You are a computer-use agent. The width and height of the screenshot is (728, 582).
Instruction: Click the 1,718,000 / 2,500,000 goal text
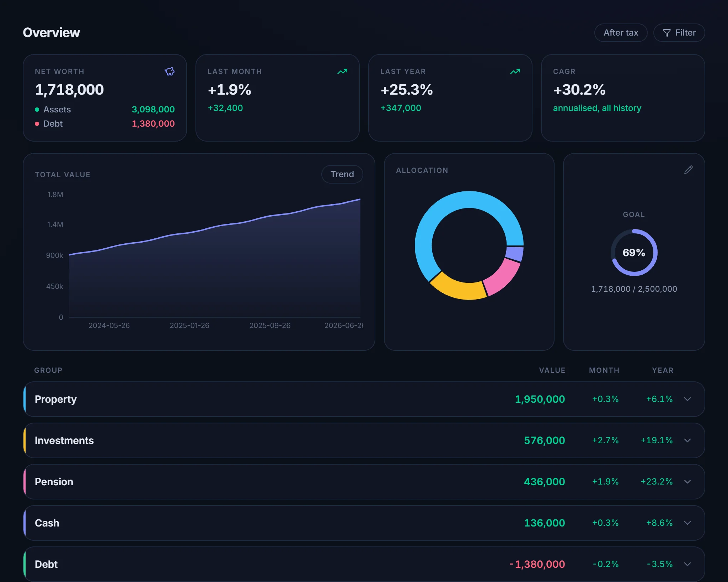coord(634,289)
